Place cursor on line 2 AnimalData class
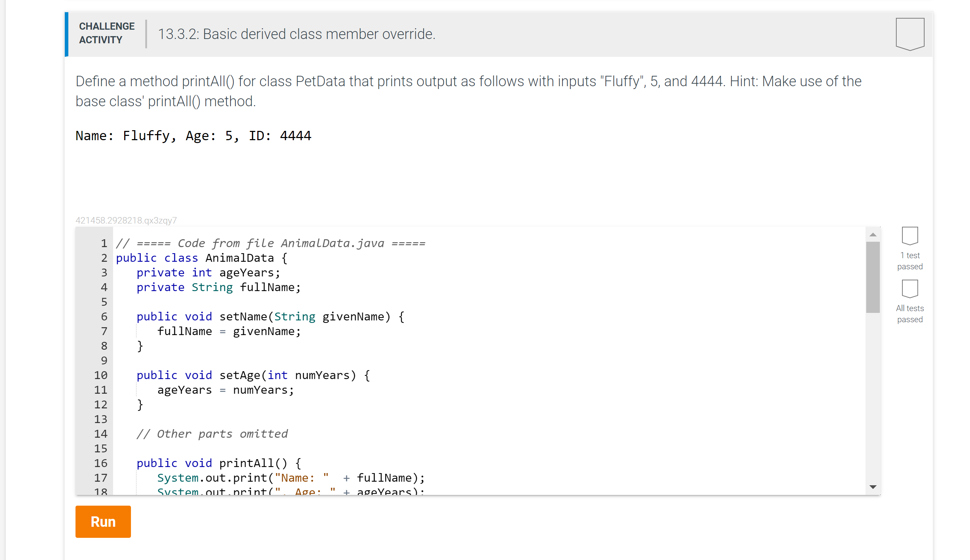 coord(239,258)
